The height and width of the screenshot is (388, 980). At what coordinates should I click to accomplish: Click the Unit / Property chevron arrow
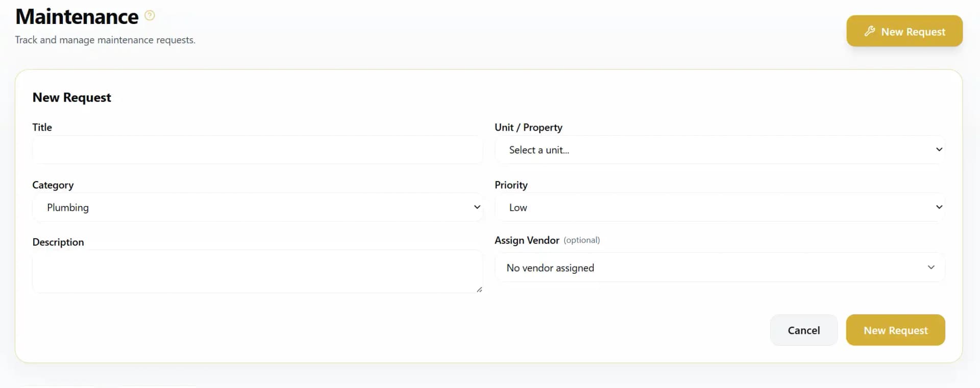[939, 149]
